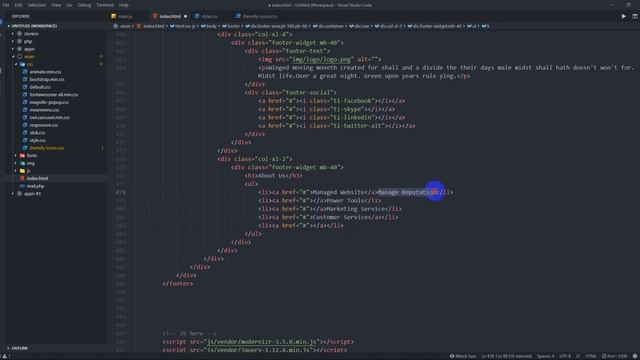Open animate.min.css file
Viewport: 640px width, 360px height.
[45, 72]
